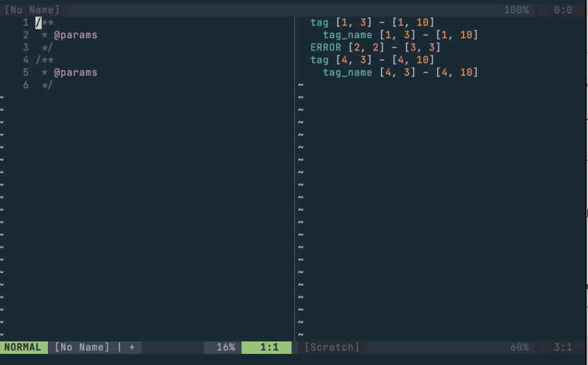Click line number 2 in the gutter
This screenshot has width=588, height=365.
[26, 35]
